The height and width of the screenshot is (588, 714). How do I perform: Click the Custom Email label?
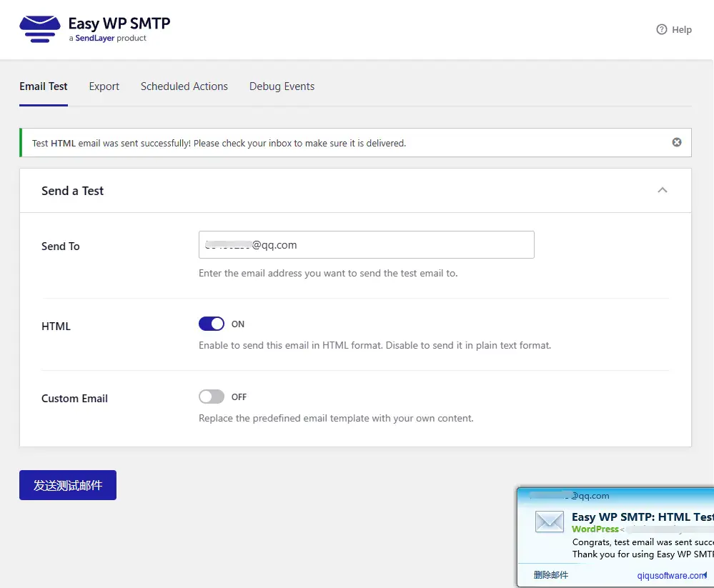74,399
